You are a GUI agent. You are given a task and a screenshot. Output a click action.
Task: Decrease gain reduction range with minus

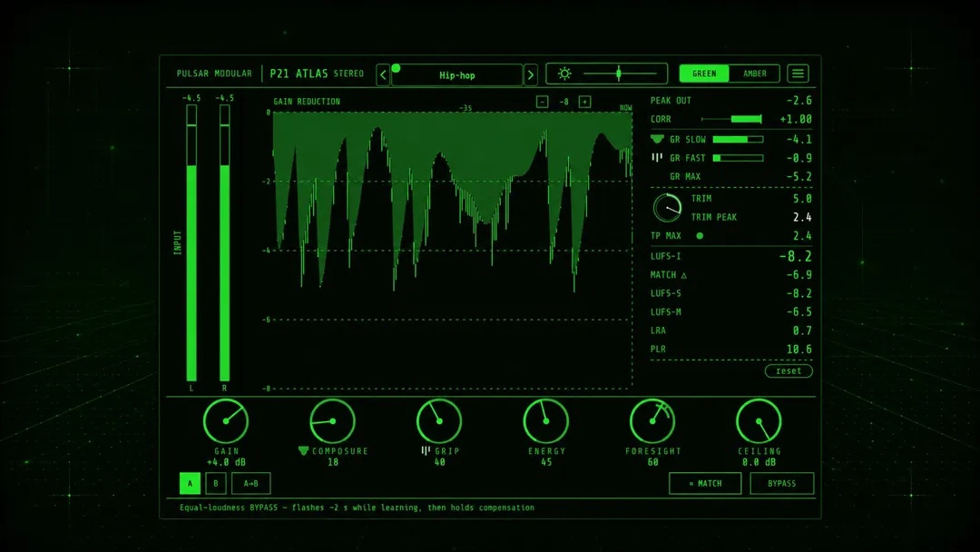pyautogui.click(x=543, y=102)
